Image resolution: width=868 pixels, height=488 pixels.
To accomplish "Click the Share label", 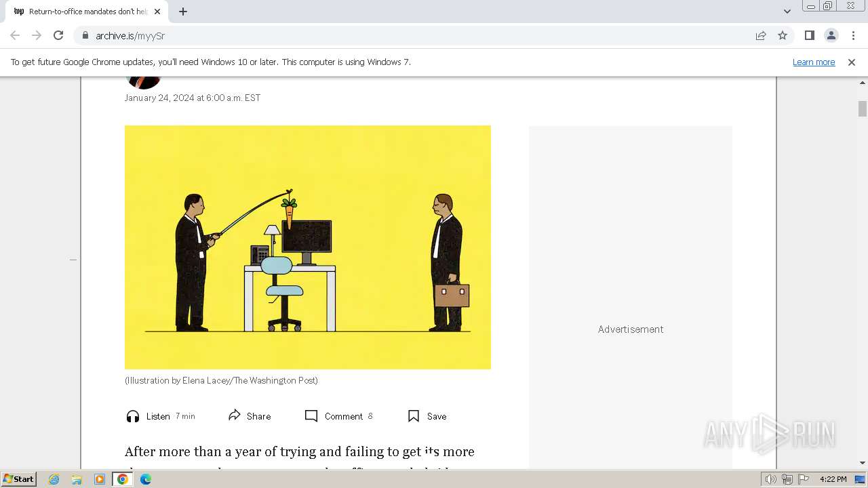I will [x=258, y=416].
